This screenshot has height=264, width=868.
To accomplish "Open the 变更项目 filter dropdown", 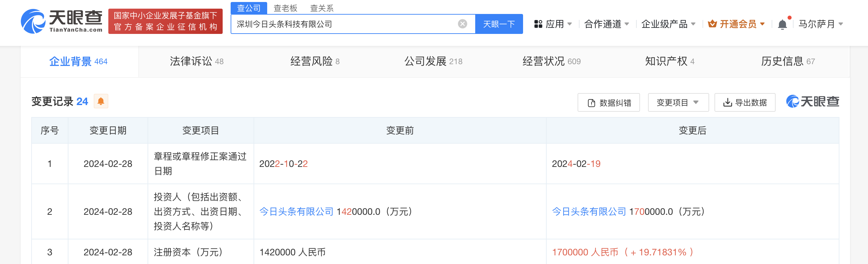I will click(x=678, y=102).
